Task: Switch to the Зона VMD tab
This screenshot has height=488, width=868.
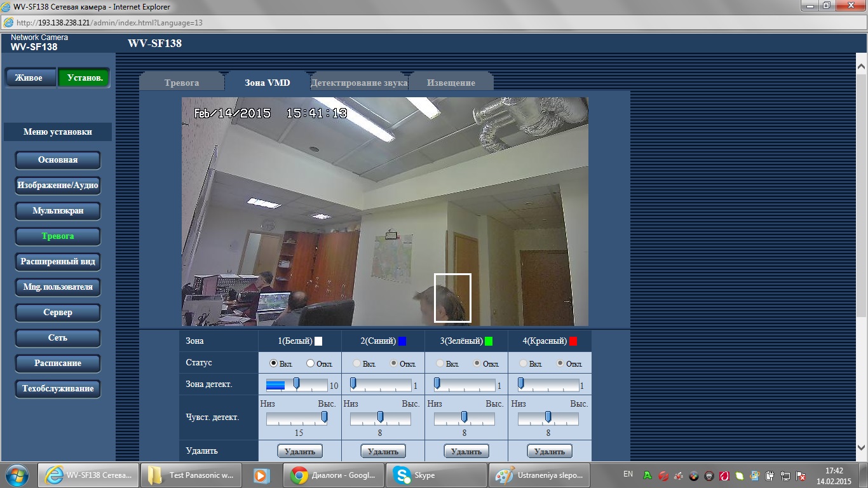Action: [268, 83]
